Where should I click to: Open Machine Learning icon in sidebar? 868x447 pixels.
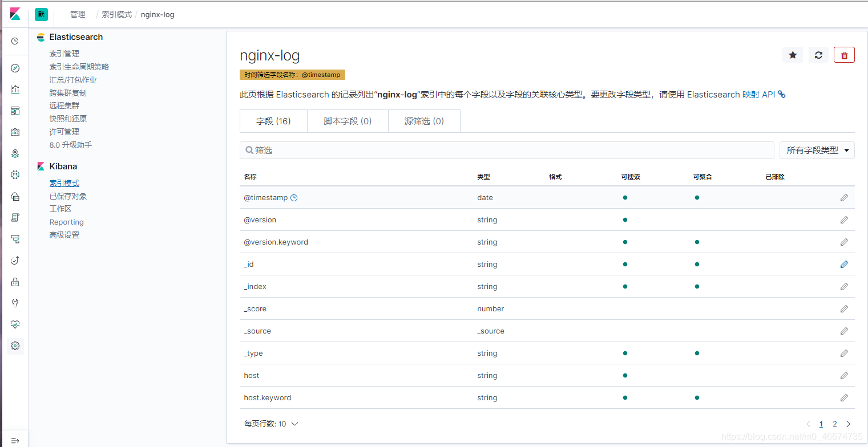15,175
